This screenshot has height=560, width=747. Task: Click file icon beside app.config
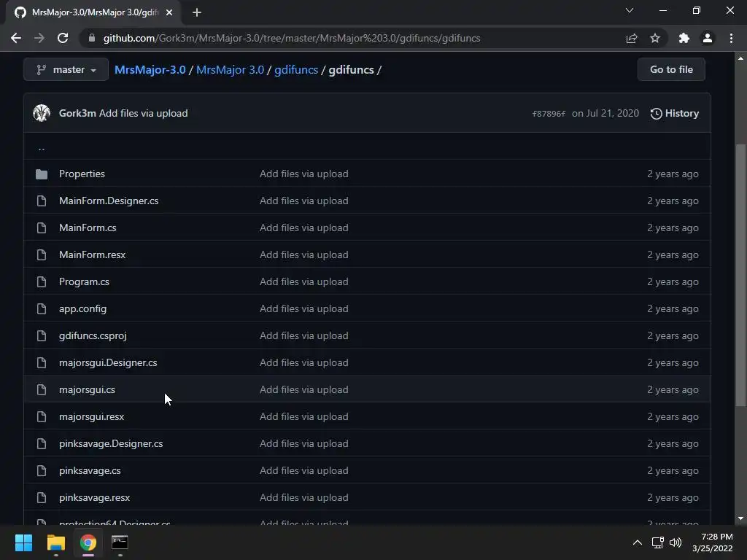pos(42,309)
